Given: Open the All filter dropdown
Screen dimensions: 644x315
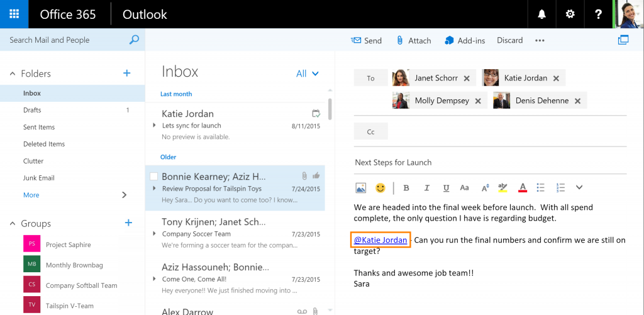Looking at the screenshot, I should [308, 74].
